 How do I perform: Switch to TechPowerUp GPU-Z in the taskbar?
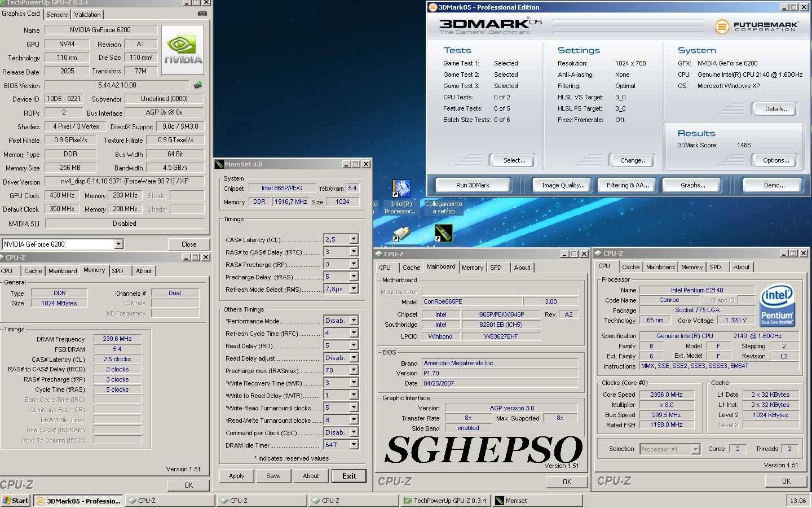(x=445, y=501)
